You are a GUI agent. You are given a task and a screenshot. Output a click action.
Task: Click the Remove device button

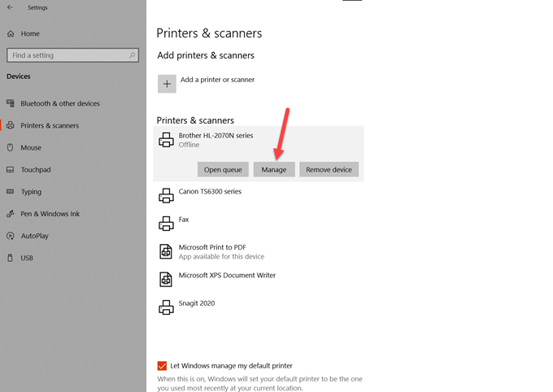coord(329,170)
